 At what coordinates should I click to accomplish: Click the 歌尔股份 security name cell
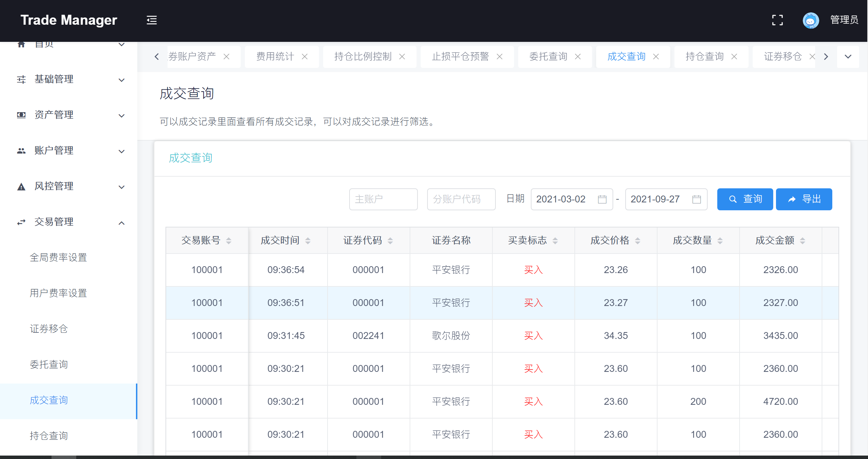pos(451,336)
